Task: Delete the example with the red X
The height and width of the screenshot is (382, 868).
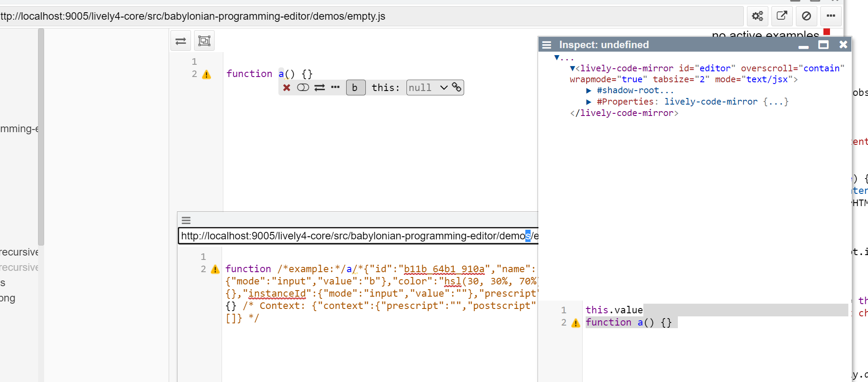Action: [x=287, y=88]
